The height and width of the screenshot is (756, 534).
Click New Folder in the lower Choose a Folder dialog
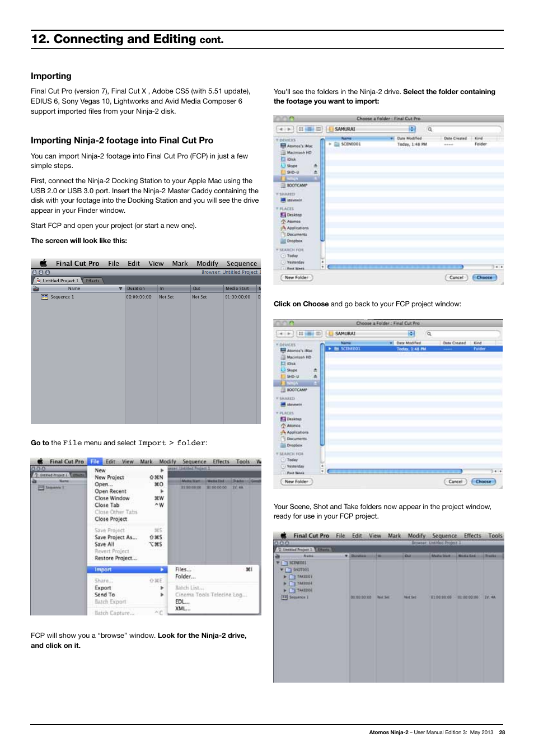296,481
